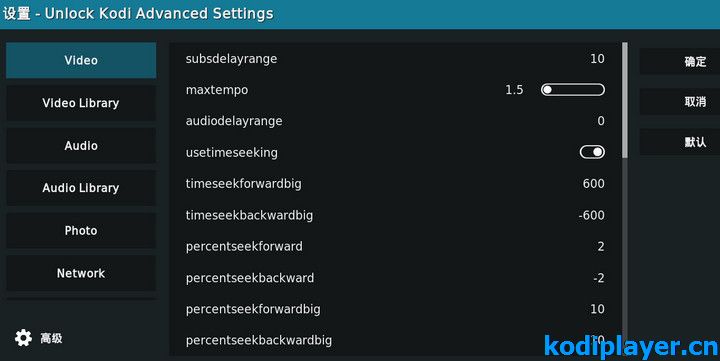
Task: Open the Audio Library category
Action: tap(81, 188)
